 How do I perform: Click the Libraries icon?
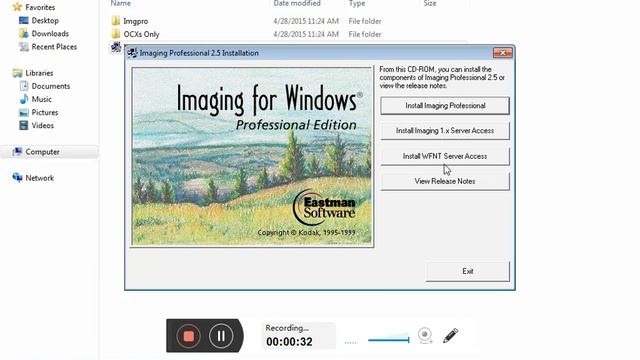coord(17,73)
